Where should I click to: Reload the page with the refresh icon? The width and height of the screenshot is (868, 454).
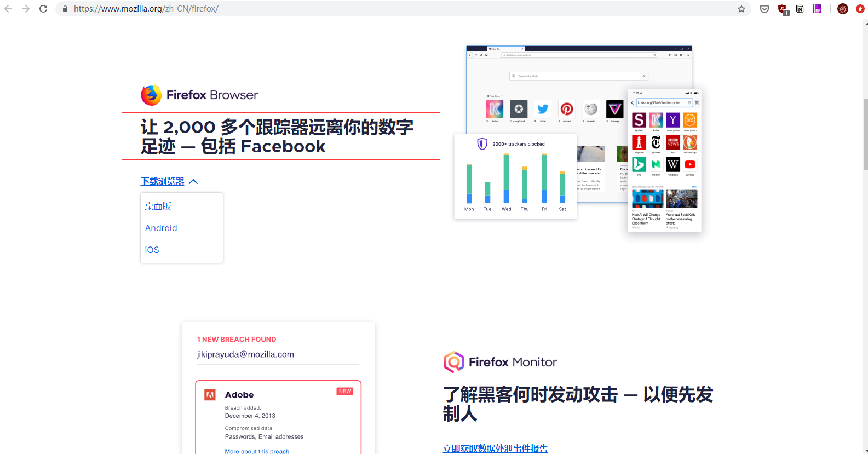(x=43, y=9)
